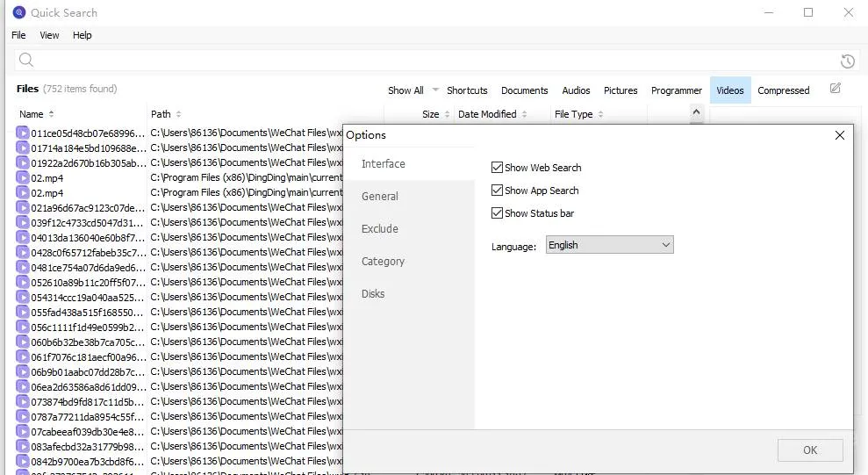Click video icon for 056c1111f1d49e0599b2 file

(22, 327)
